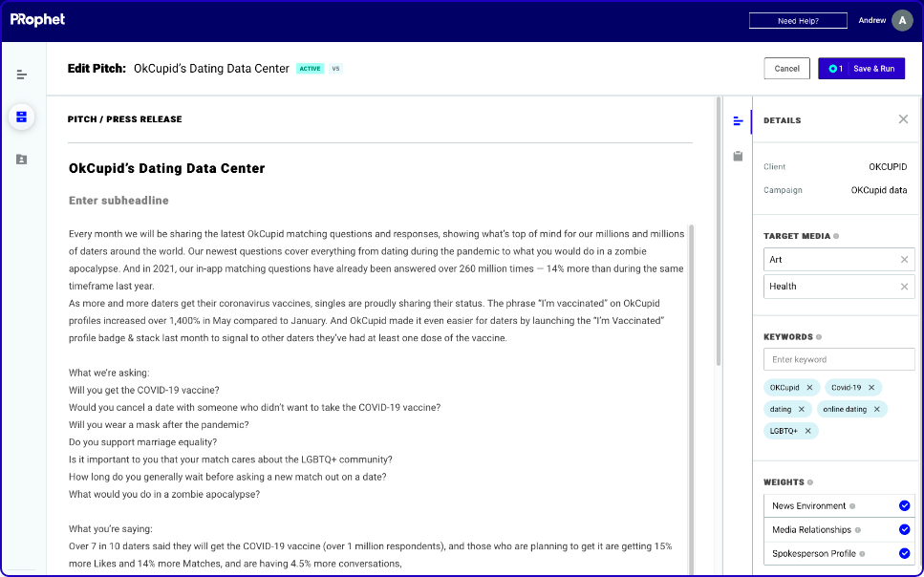Click the Keywords info dot
The image size is (924, 577).
[x=819, y=337]
